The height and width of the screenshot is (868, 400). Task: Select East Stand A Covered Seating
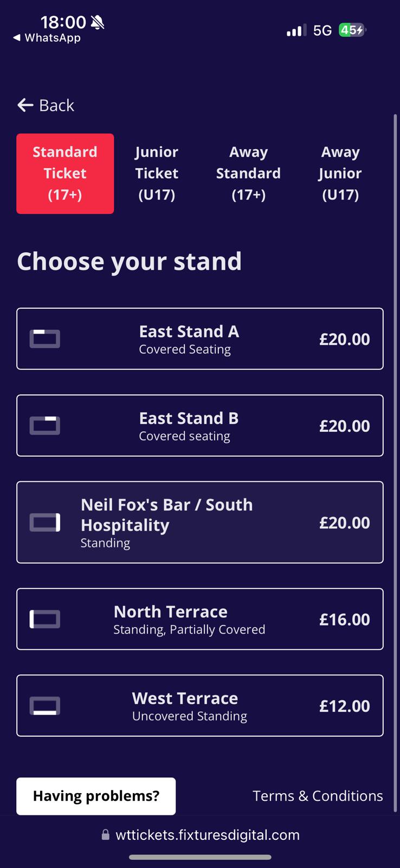(199, 339)
